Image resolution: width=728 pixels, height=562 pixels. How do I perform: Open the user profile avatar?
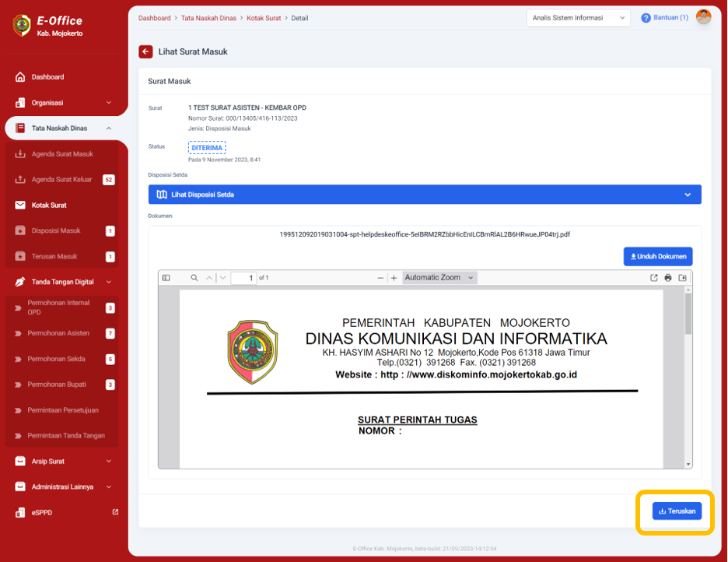click(703, 16)
